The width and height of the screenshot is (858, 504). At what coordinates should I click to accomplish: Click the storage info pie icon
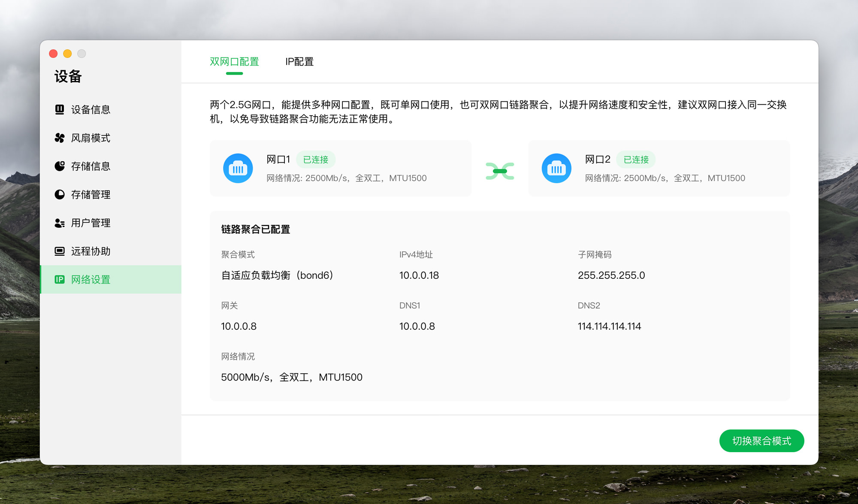(x=60, y=166)
